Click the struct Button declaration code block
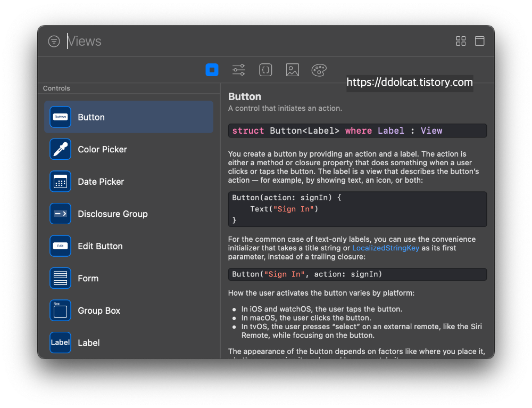 tap(357, 131)
